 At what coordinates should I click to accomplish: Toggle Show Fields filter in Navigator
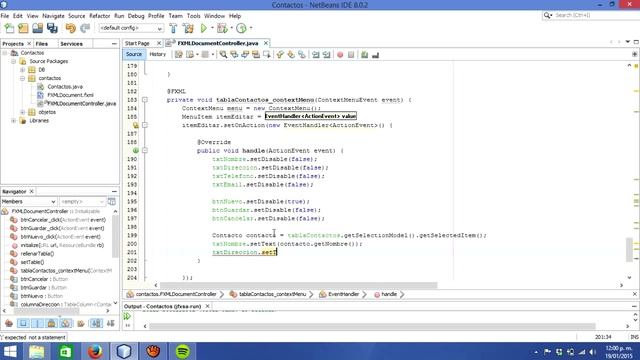23,324
